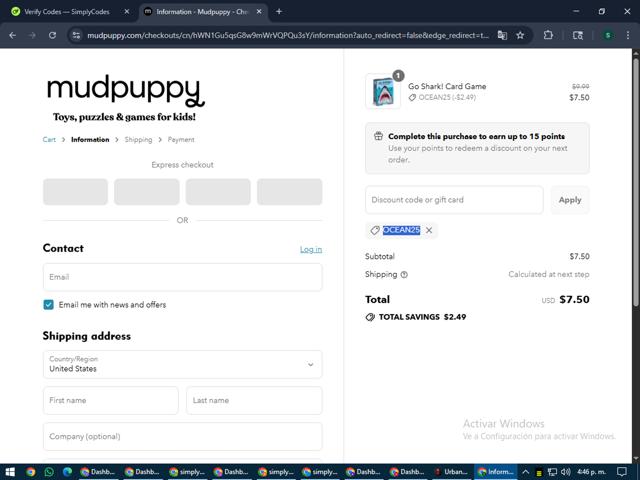Expand the Country/Region dropdown
Screen dimensions: 640x480
coord(182,364)
